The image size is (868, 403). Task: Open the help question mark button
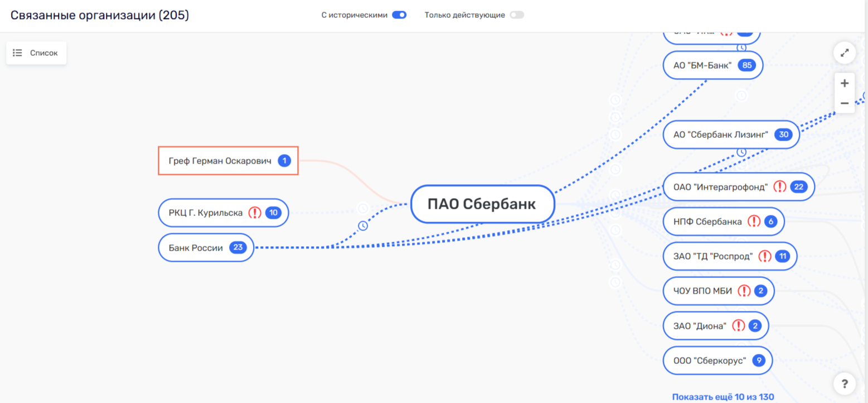click(845, 383)
